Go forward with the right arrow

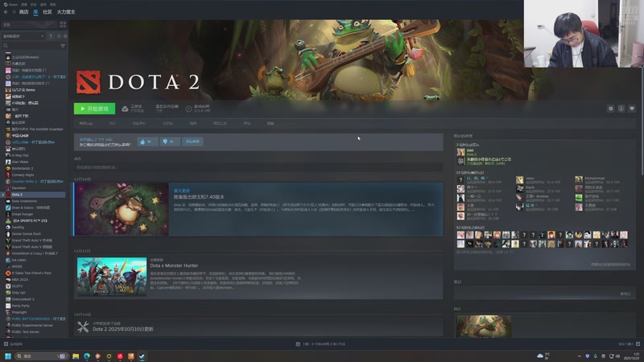(14, 12)
